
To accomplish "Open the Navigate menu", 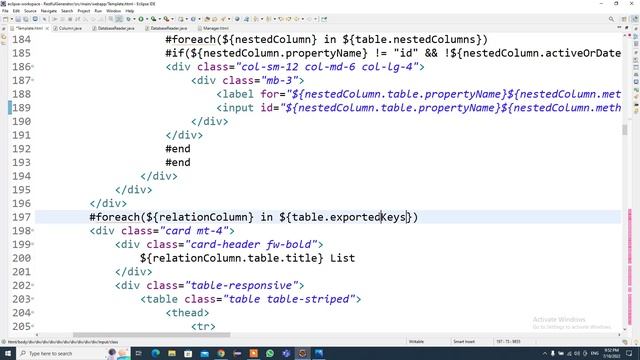I will [49, 11].
